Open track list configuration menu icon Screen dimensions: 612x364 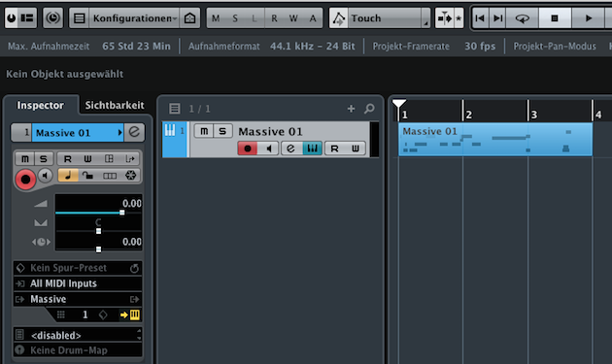(175, 109)
